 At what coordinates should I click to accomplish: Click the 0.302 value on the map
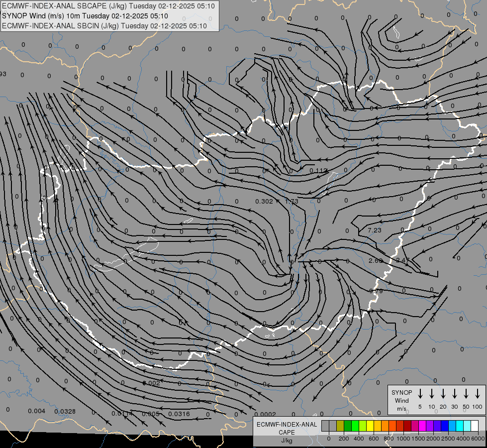[264, 202]
